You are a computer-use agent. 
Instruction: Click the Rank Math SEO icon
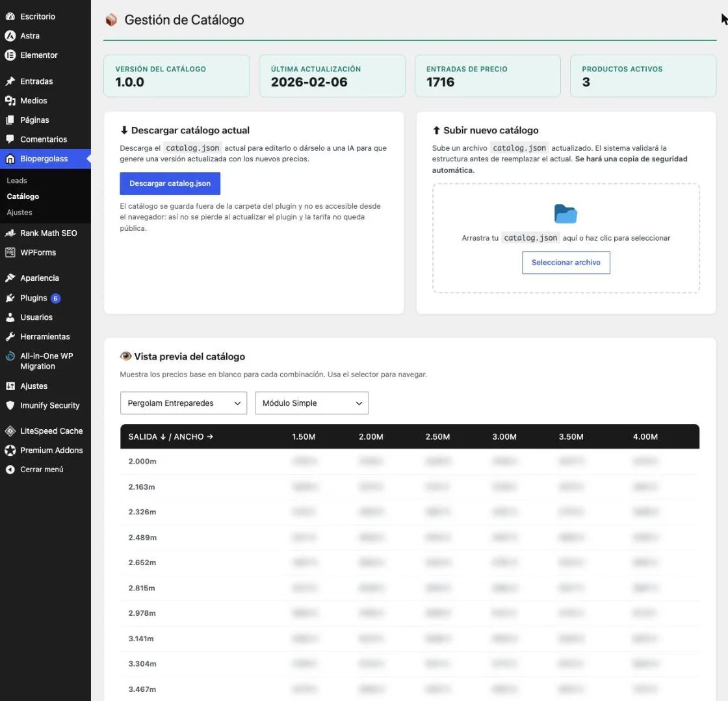coord(10,233)
